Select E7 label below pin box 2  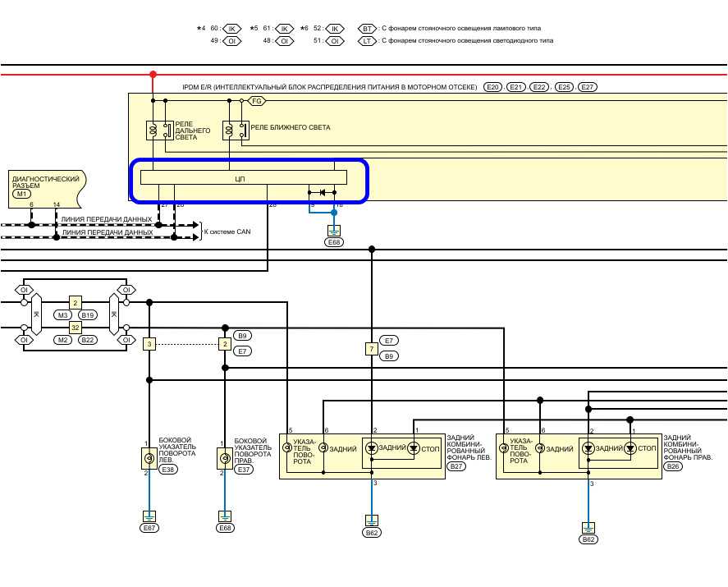[242, 351]
